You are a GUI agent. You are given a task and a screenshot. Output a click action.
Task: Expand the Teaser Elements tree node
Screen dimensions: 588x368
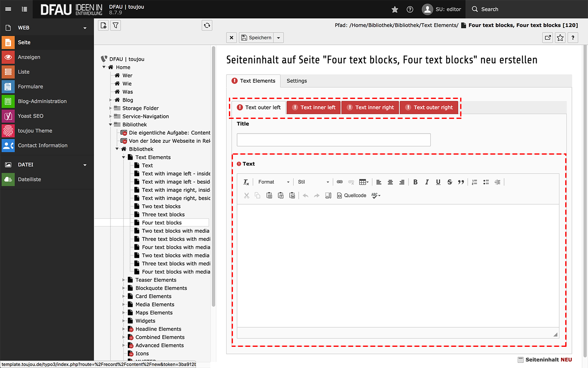tap(123, 280)
